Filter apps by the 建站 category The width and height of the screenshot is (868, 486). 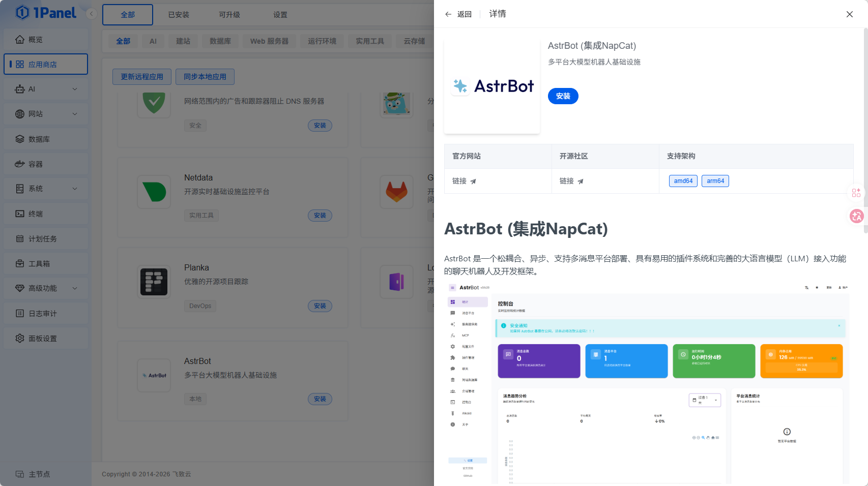183,41
